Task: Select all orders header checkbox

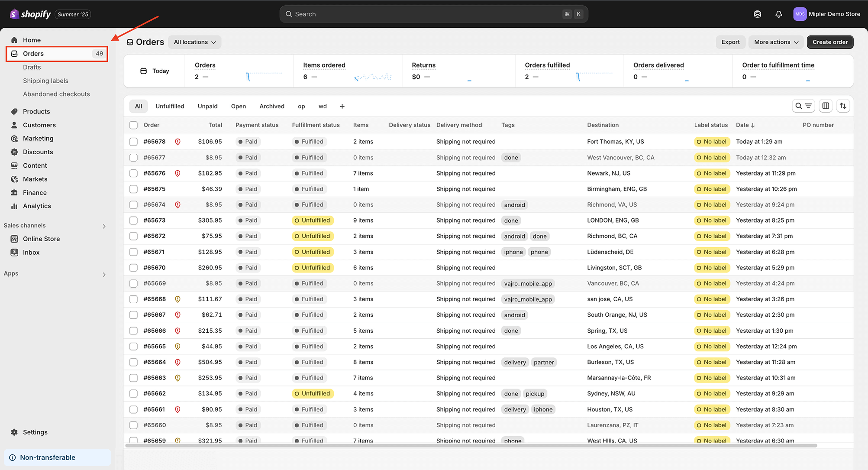Action: [x=133, y=125]
